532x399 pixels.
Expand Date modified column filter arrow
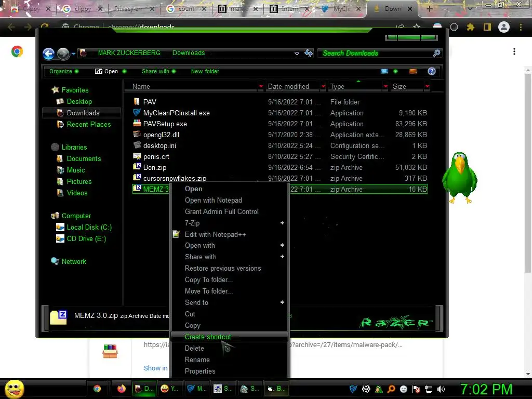coord(323,87)
